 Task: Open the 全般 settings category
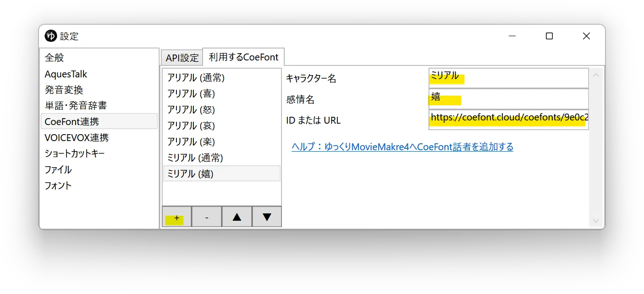pyautogui.click(x=99, y=58)
